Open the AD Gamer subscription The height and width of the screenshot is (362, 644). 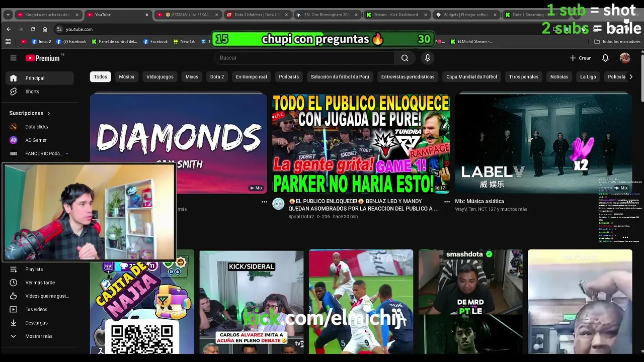tap(40, 140)
